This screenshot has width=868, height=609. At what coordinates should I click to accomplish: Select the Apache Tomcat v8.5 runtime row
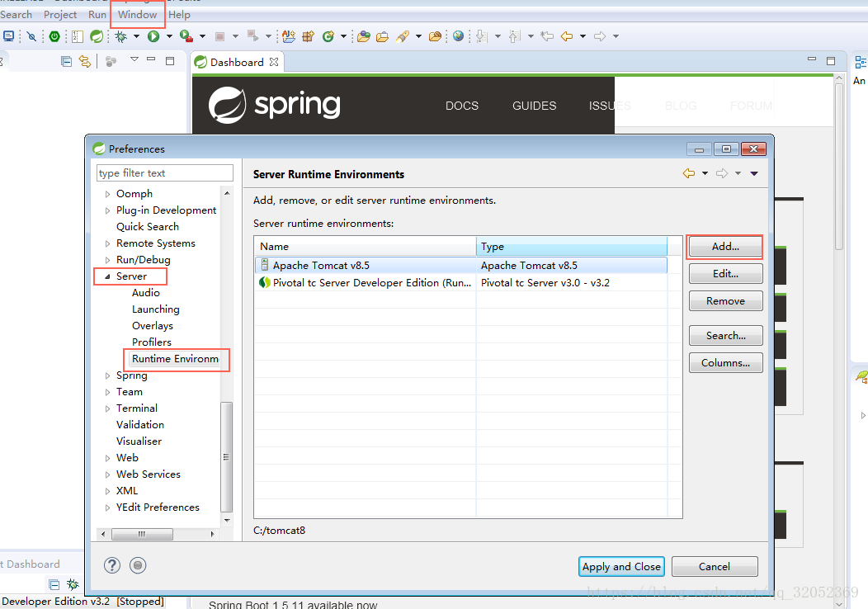[x=460, y=265]
